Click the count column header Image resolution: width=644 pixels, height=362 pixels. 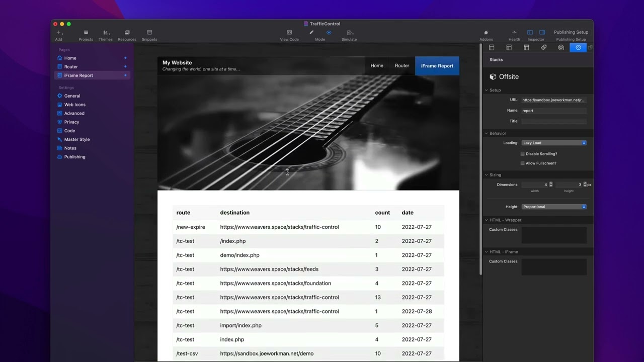tap(382, 213)
